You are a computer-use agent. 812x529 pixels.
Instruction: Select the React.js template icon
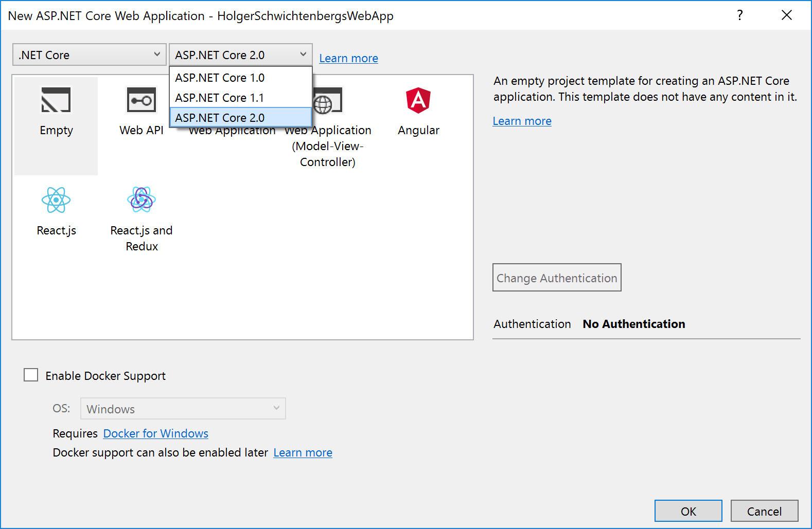[x=56, y=200]
